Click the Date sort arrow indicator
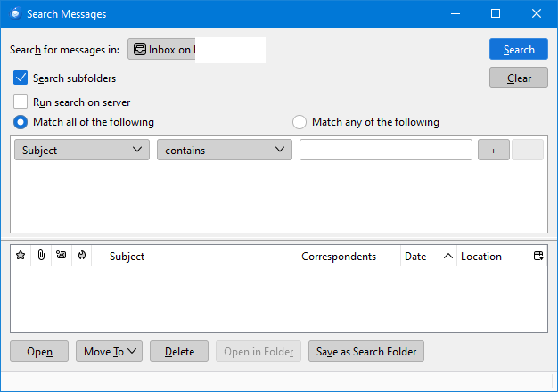Screen dimensions: 558x392 coord(447,257)
